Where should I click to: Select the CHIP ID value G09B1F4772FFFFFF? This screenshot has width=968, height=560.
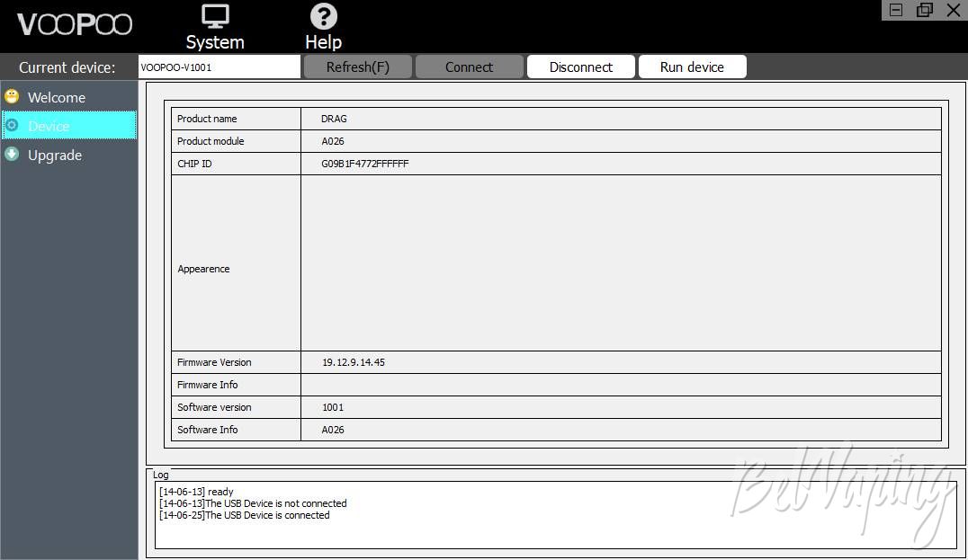click(365, 164)
